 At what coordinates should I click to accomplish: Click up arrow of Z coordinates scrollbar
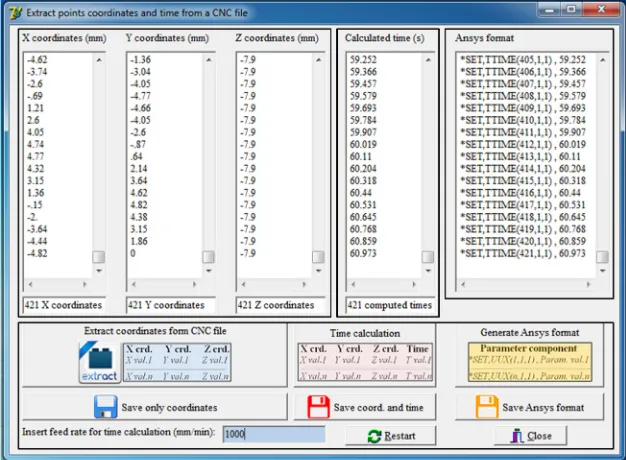point(319,60)
